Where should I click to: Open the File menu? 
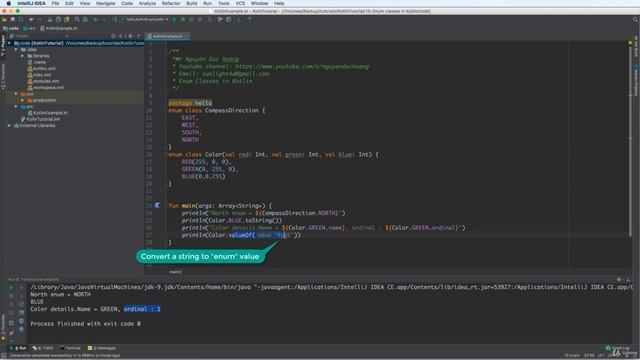point(55,3)
